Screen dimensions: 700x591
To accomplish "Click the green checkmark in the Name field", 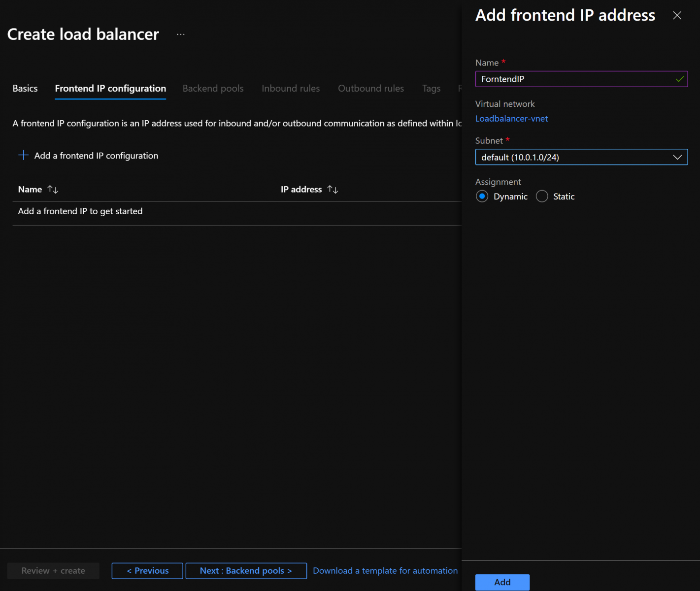I will coord(679,79).
